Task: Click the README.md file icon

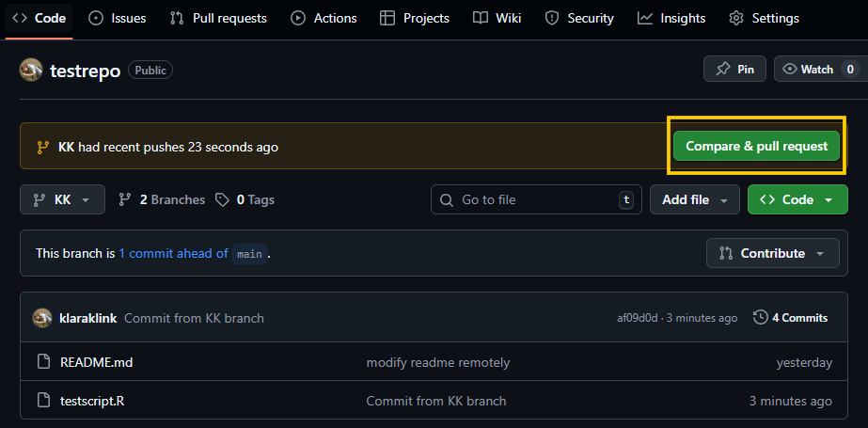Action: coord(43,362)
